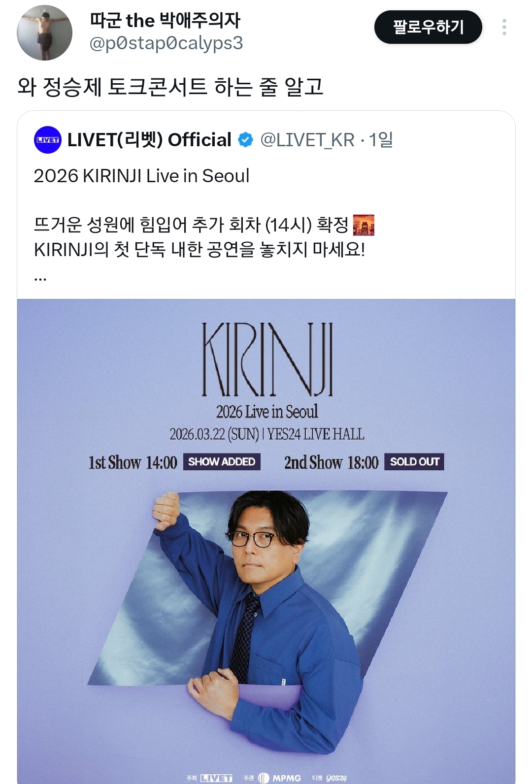The image size is (532, 784).
Task: Tap the three-dot more options icon
Action: tap(504, 27)
